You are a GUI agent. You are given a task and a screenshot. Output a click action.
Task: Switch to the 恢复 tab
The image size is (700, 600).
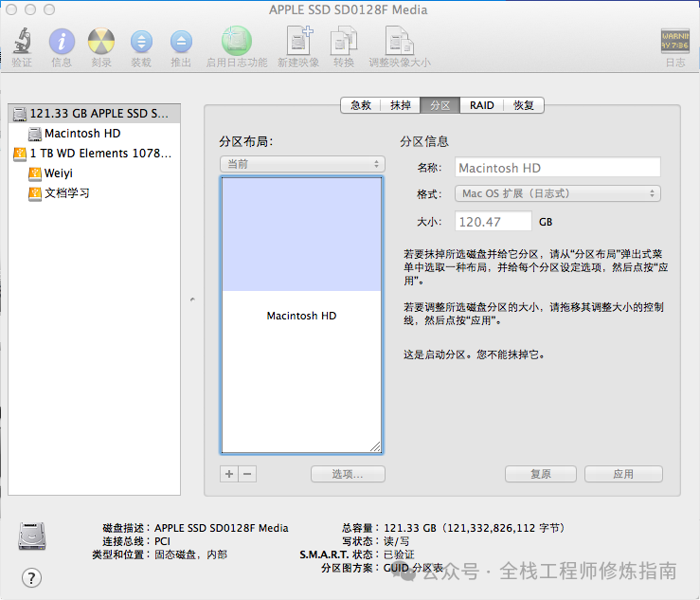[524, 105]
